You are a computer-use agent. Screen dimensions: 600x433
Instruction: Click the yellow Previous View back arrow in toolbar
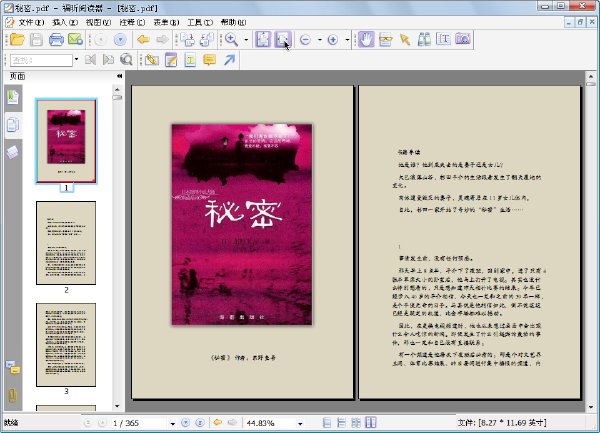tap(143, 39)
